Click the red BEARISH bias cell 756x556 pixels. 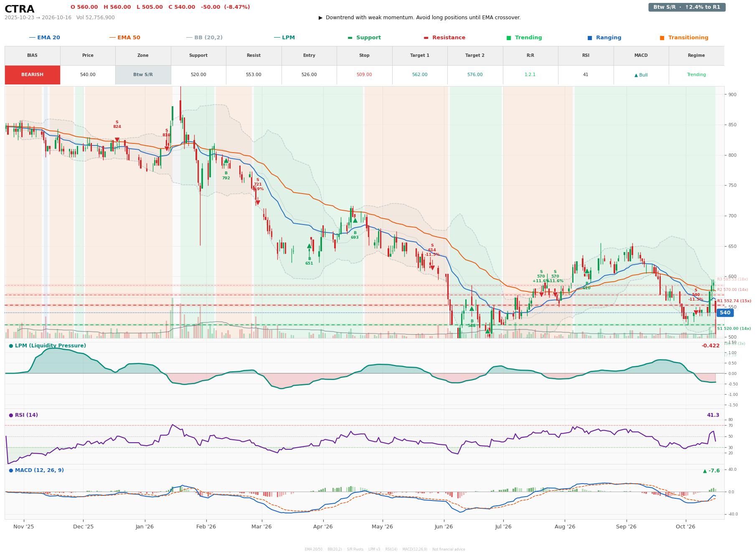(x=32, y=75)
